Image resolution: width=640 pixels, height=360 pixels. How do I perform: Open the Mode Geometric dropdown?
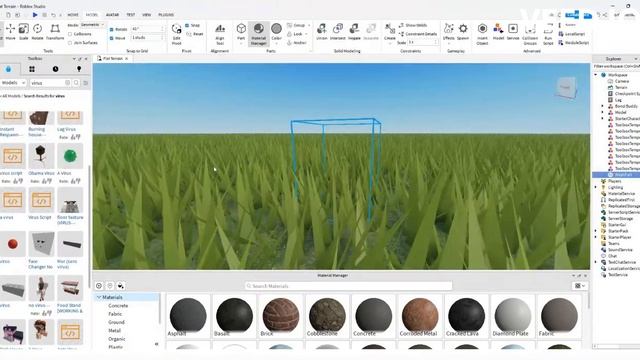pos(92,25)
